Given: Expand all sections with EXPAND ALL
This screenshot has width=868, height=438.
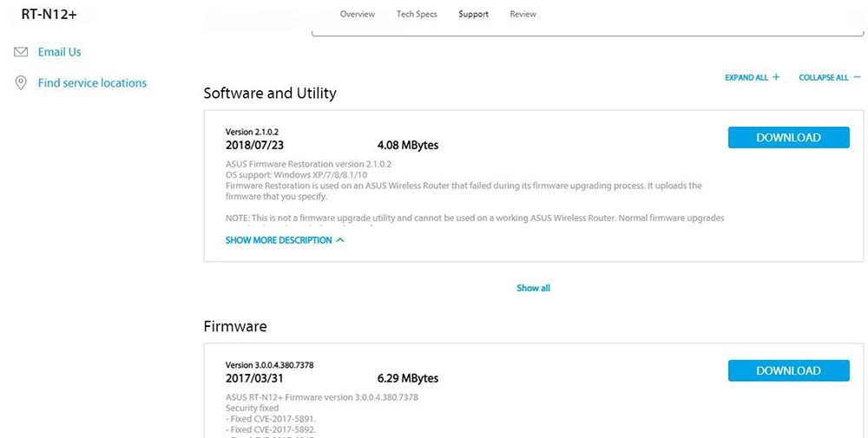Looking at the screenshot, I should pyautogui.click(x=753, y=77).
